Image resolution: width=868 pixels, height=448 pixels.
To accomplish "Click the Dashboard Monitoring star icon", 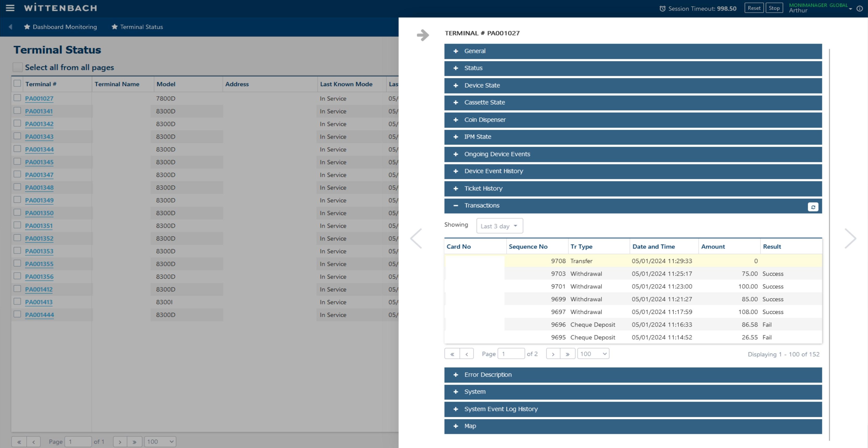I will point(27,27).
